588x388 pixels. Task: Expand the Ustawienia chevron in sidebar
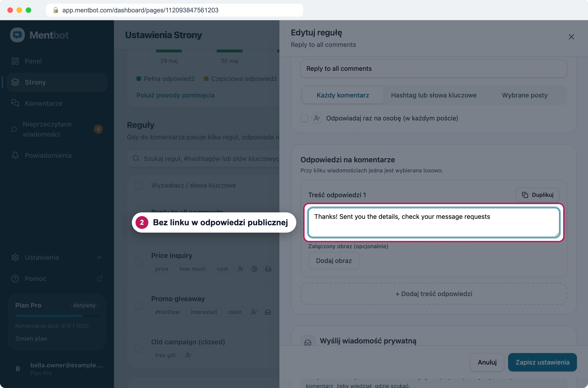pos(99,257)
